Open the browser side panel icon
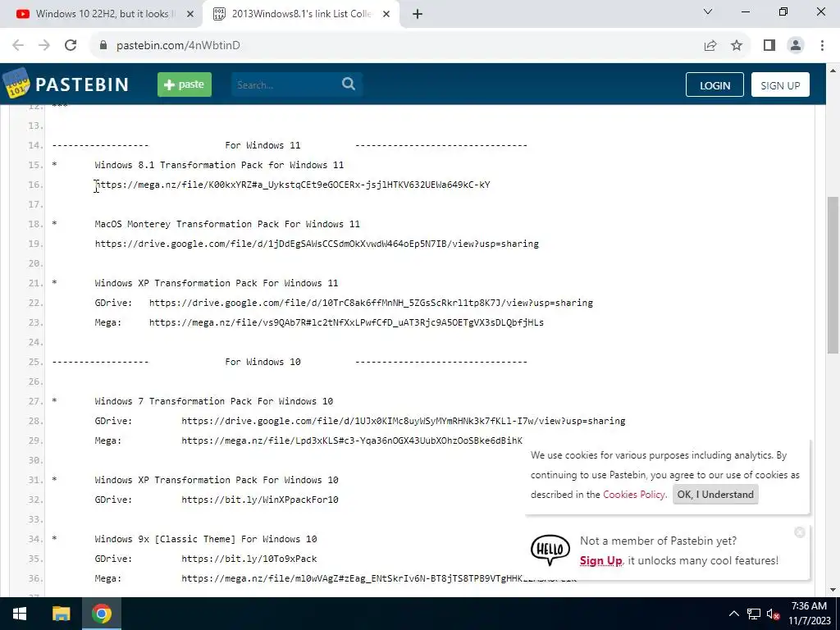This screenshot has height=630, width=840. 769,46
